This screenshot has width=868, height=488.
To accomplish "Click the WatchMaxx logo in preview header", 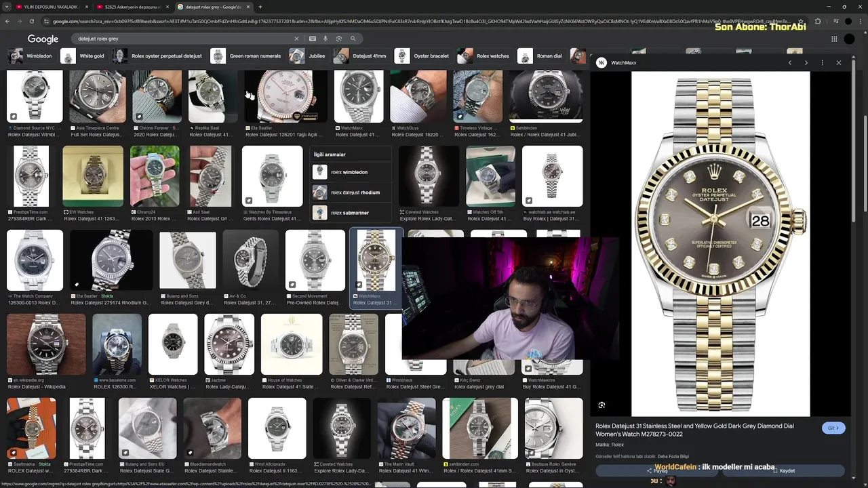I will [x=601, y=63].
